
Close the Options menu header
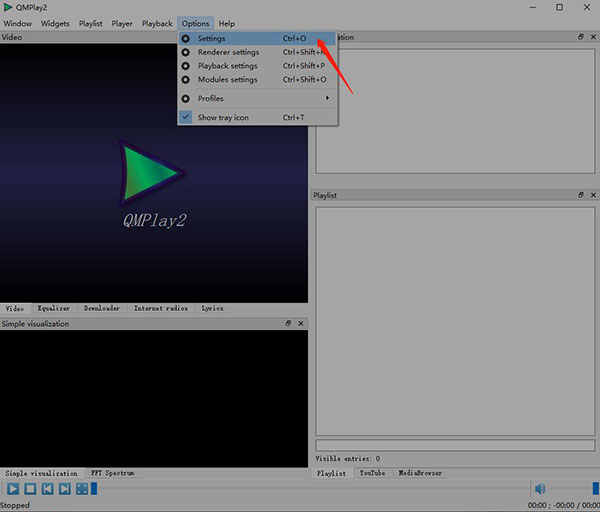196,24
